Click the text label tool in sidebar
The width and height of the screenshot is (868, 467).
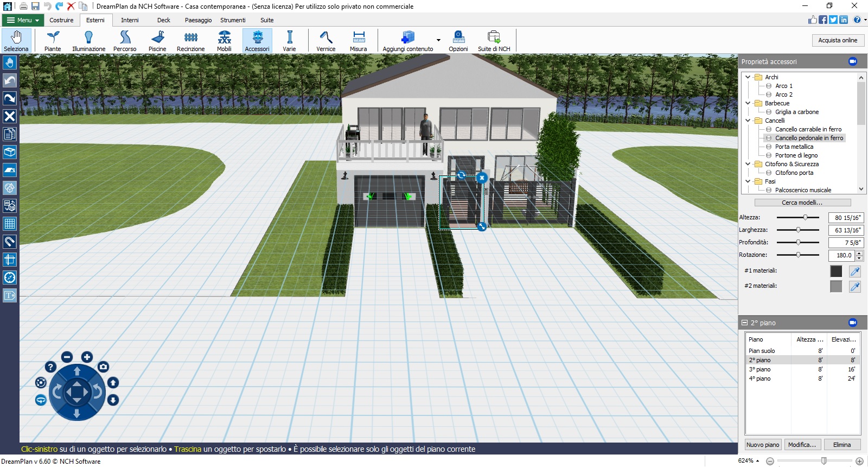pyautogui.click(x=10, y=295)
